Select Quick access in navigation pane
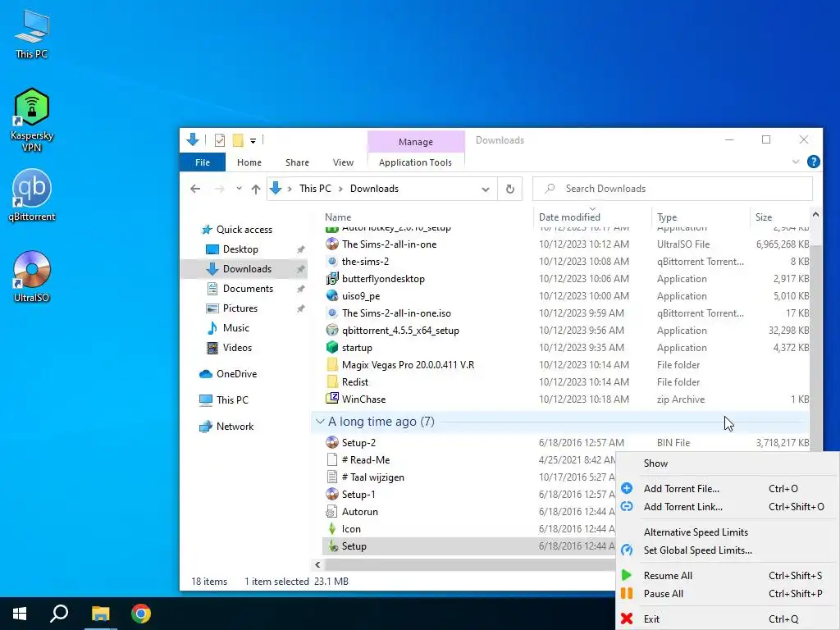The image size is (840, 630). (x=244, y=230)
